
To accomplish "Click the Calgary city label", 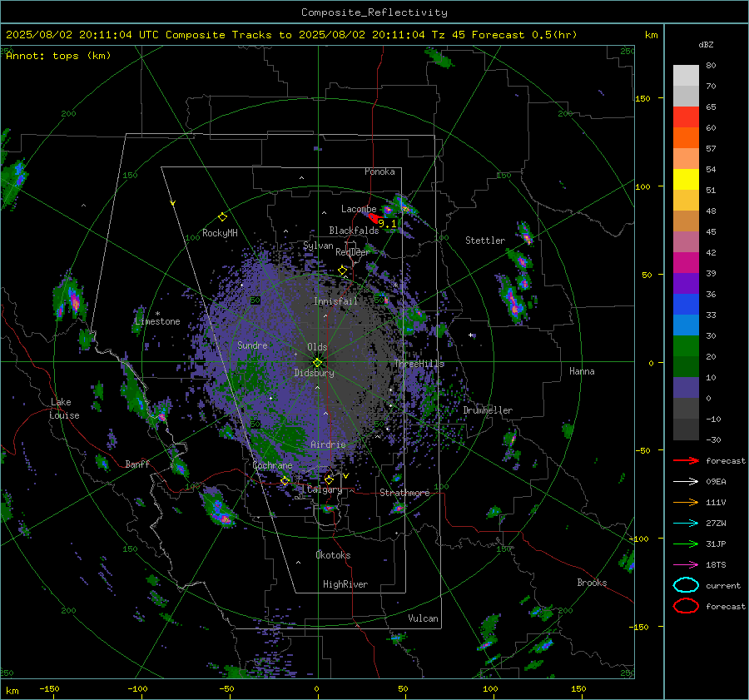I will click(x=325, y=489).
